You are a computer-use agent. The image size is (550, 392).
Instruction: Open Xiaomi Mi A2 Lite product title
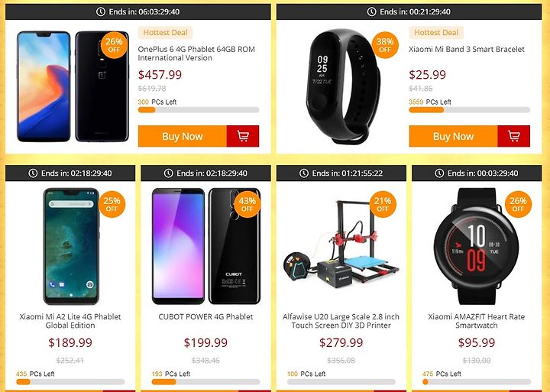(70, 321)
